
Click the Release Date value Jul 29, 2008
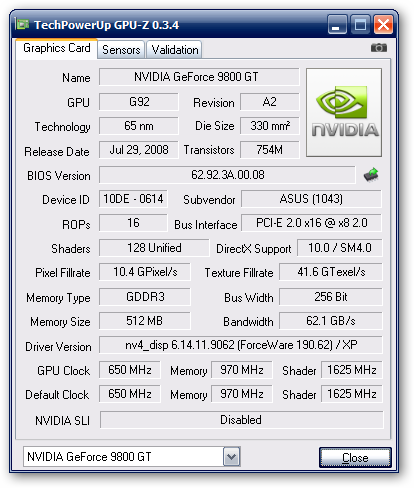(139, 150)
